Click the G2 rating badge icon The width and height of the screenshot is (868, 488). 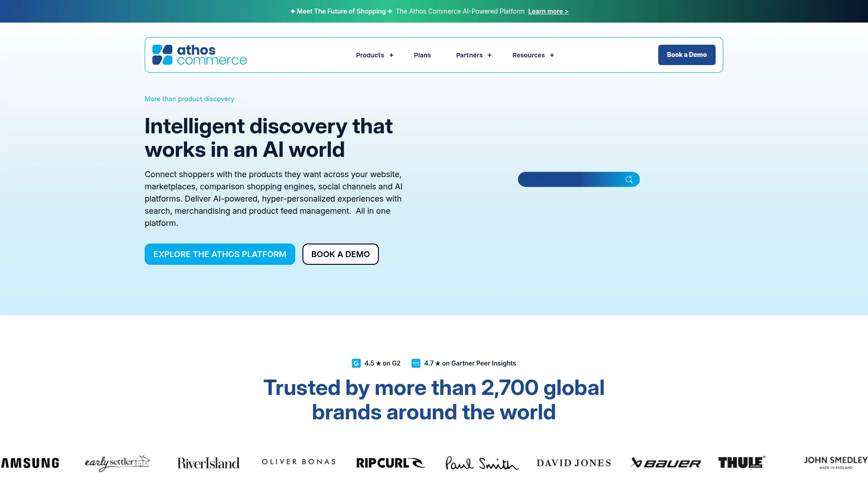[x=356, y=363]
